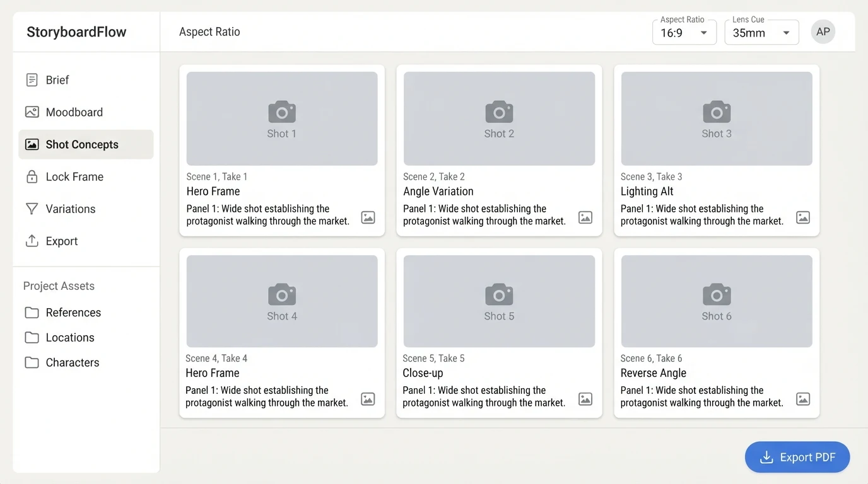The image size is (868, 484).
Task: Click the image icon on Scene 2 card
Action: click(585, 217)
